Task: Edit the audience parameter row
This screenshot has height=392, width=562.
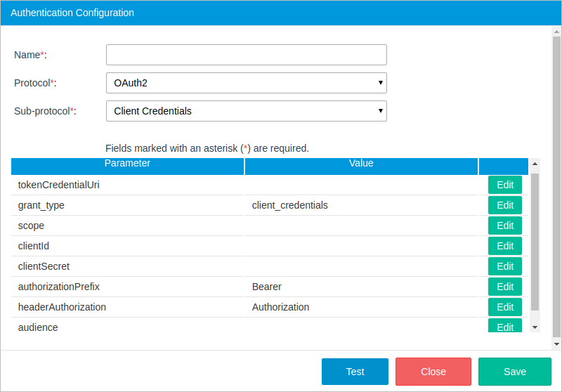Action: click(505, 326)
